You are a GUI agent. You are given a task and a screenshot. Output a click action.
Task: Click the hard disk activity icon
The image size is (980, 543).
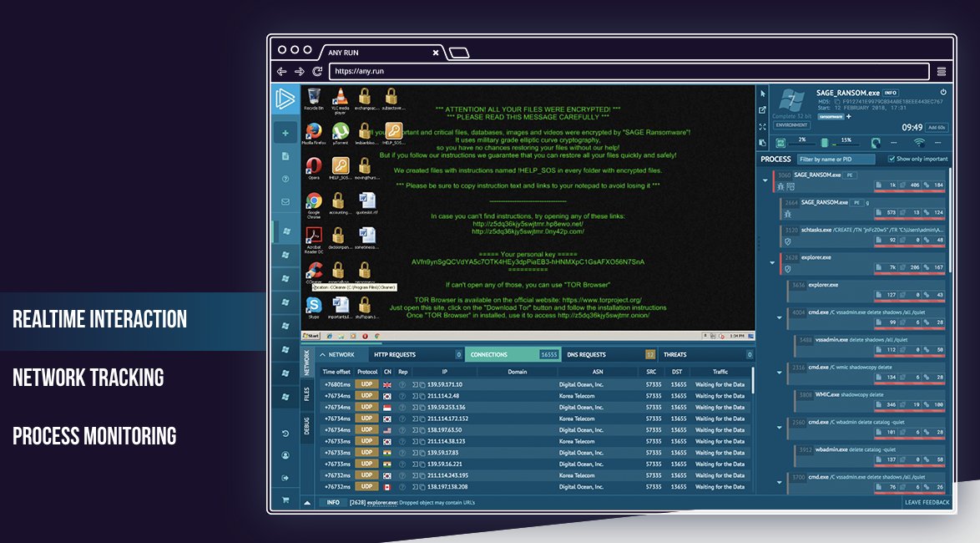click(876, 143)
